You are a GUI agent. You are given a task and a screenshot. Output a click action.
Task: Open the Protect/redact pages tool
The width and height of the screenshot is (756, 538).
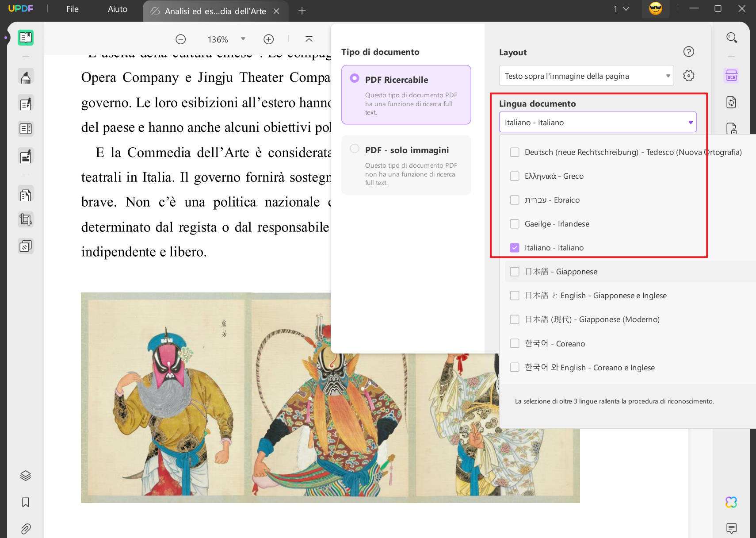pos(26,194)
